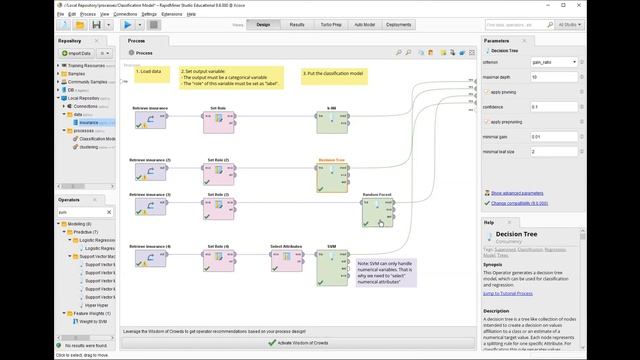
Task: Switch to the Auto Model view
Action: pos(364,25)
